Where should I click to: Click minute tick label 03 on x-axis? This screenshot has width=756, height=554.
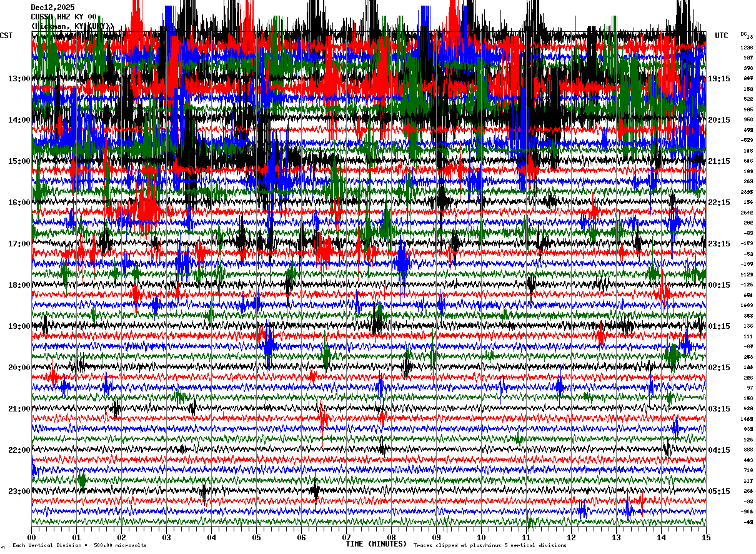click(166, 538)
